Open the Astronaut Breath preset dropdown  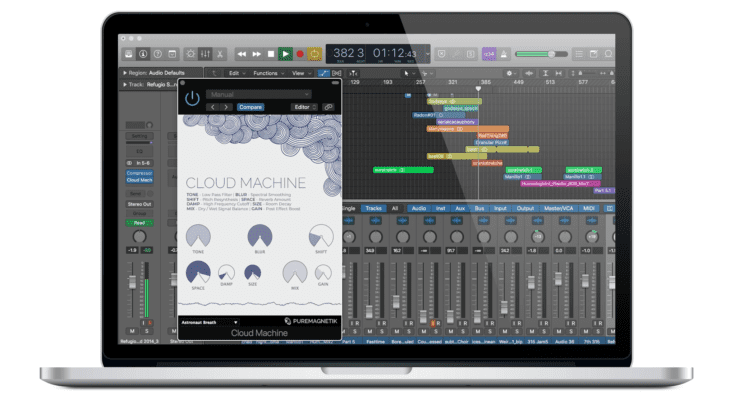[209, 322]
